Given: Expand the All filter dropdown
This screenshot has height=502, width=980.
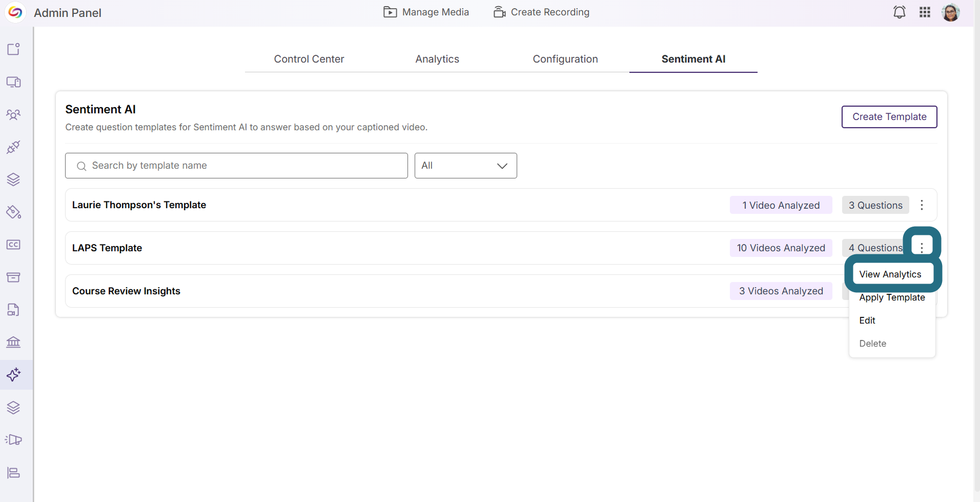Looking at the screenshot, I should tap(465, 166).
